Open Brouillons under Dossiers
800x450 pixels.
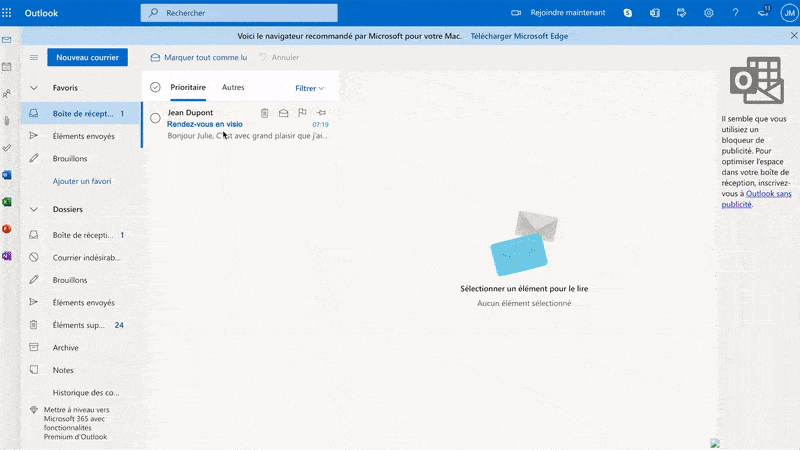[x=81, y=280]
